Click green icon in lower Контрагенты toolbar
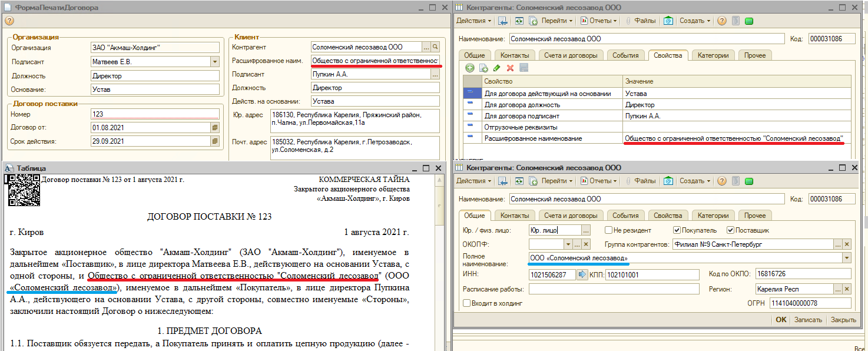This screenshot has width=868, height=351. coord(749,181)
